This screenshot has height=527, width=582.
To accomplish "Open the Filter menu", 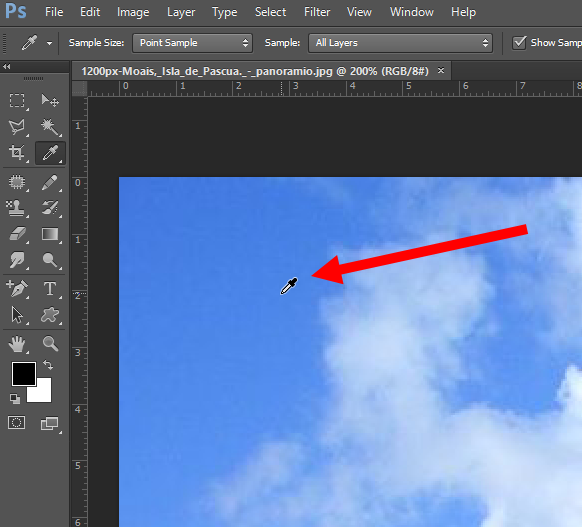I will [x=317, y=12].
